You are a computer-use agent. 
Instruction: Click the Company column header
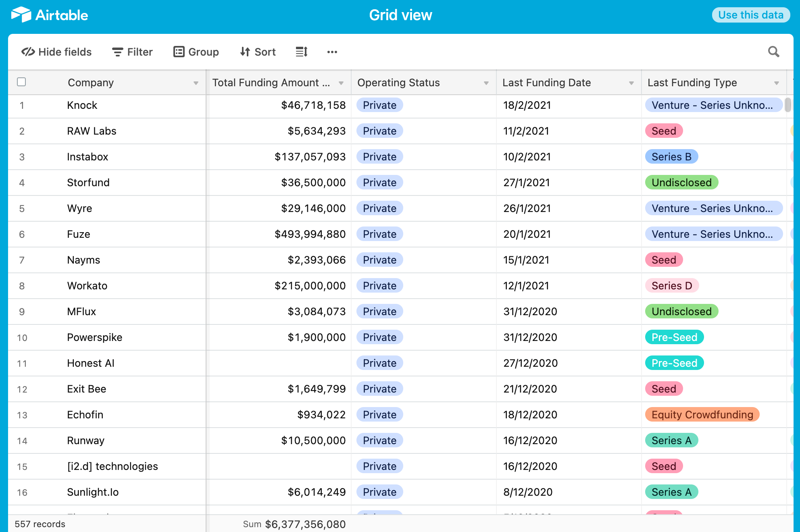[x=107, y=83]
